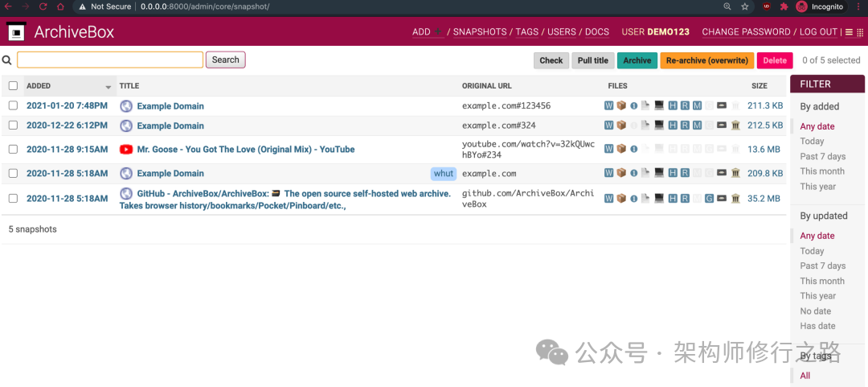The image size is (868, 387).
Task: Click the green Archive button
Action: click(637, 60)
